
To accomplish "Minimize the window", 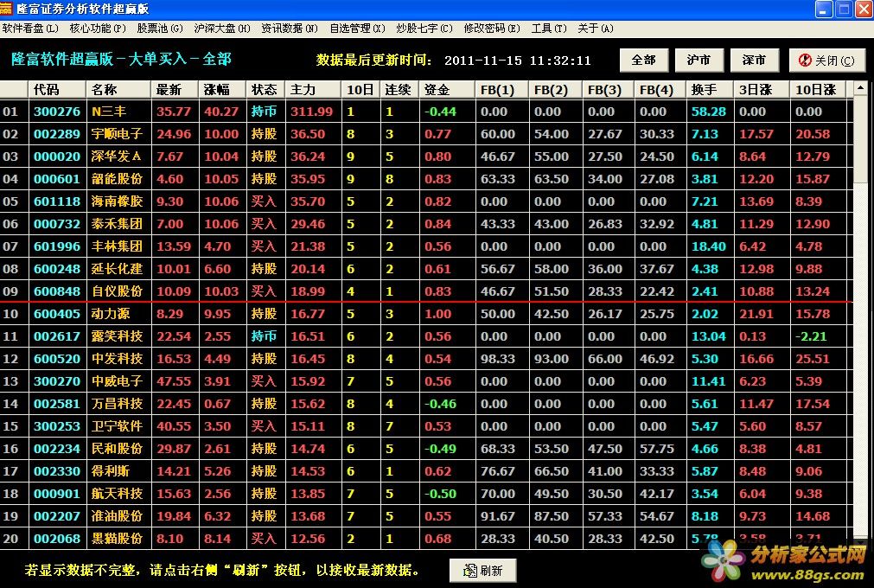I will pos(824,9).
